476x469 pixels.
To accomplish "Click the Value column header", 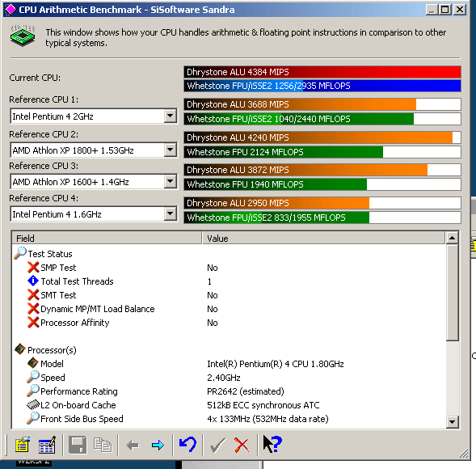I will tap(323, 239).
